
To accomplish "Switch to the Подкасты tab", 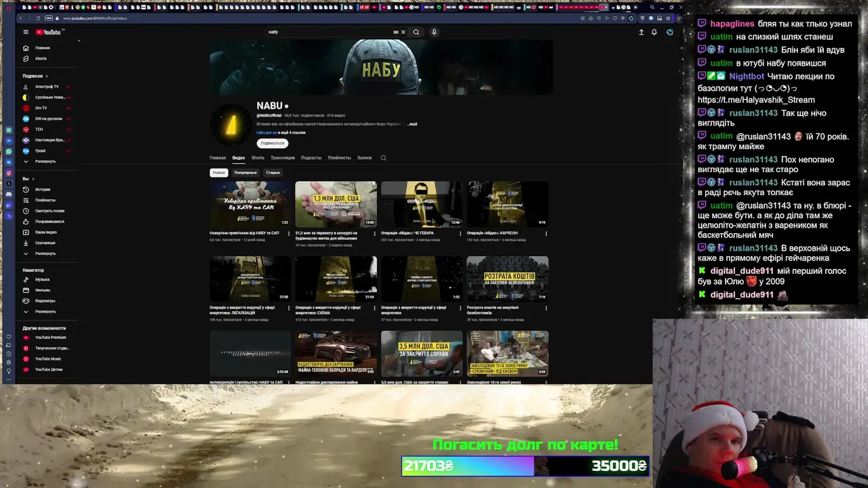I will pos(311,158).
